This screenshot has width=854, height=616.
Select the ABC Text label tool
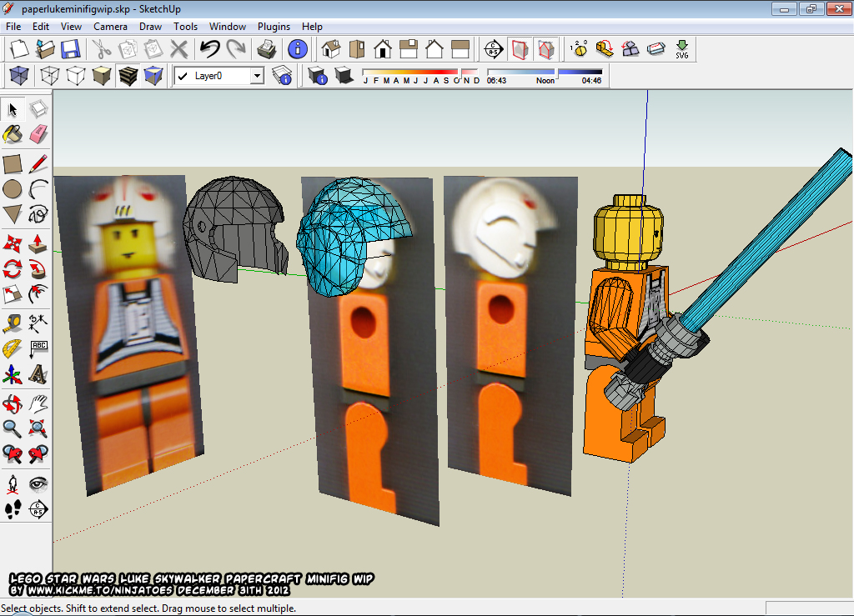pyautogui.click(x=38, y=348)
